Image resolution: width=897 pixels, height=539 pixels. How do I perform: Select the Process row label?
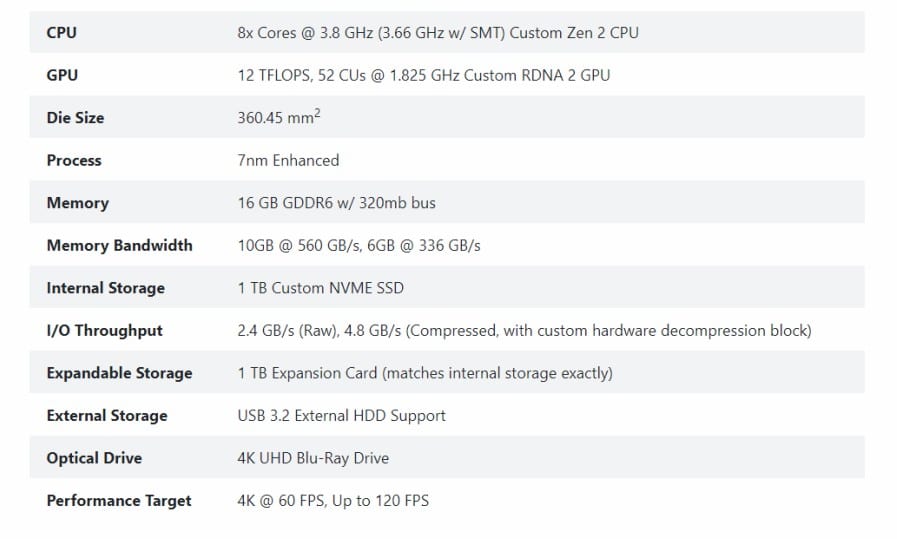pos(74,160)
